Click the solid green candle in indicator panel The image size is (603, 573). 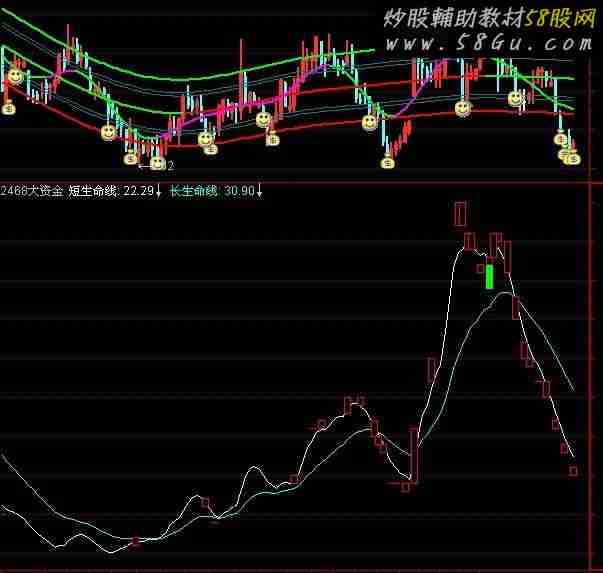coord(490,277)
